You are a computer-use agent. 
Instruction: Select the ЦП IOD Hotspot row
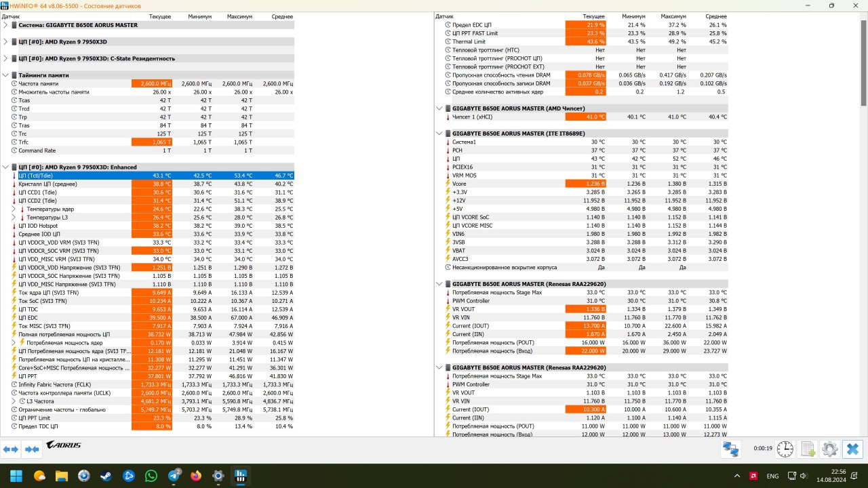(x=148, y=226)
